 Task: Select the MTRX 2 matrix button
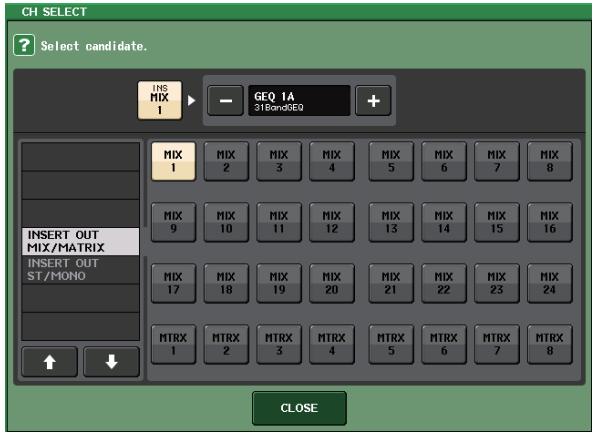coord(226,344)
